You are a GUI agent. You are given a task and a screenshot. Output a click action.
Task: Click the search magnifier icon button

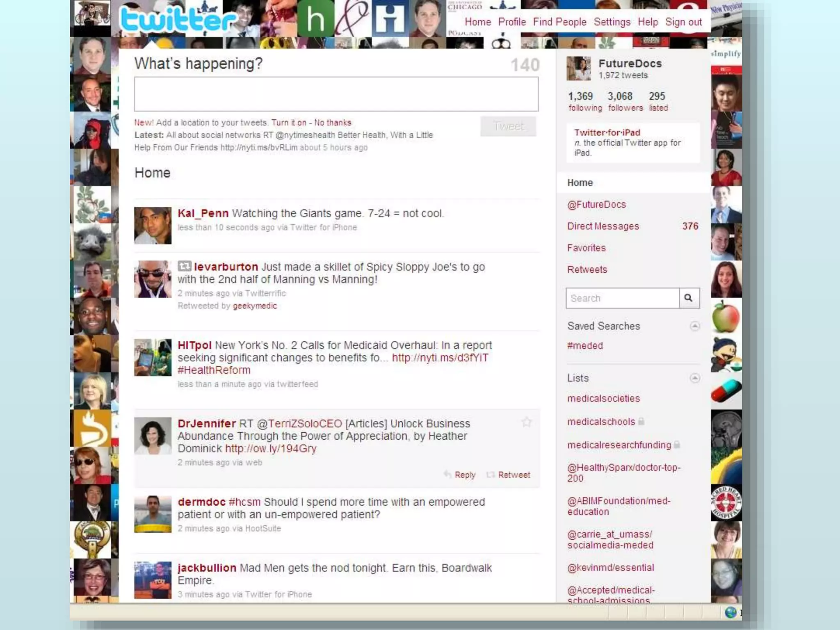click(x=689, y=298)
